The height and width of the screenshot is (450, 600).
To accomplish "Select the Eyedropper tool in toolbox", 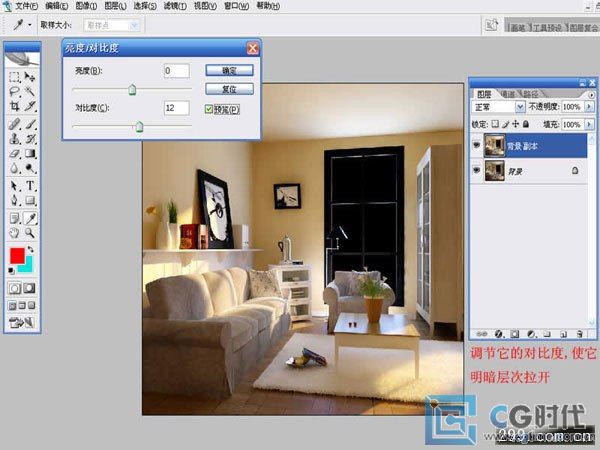I will pyautogui.click(x=30, y=218).
